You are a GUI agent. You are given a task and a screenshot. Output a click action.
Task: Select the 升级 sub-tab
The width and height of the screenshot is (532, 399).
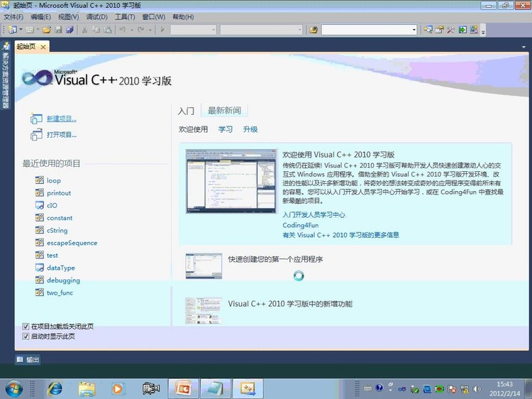[x=250, y=129]
